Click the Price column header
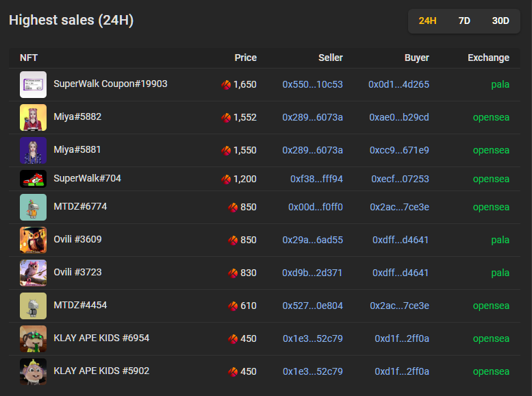Image resolution: width=532 pixels, height=396 pixels. click(246, 58)
